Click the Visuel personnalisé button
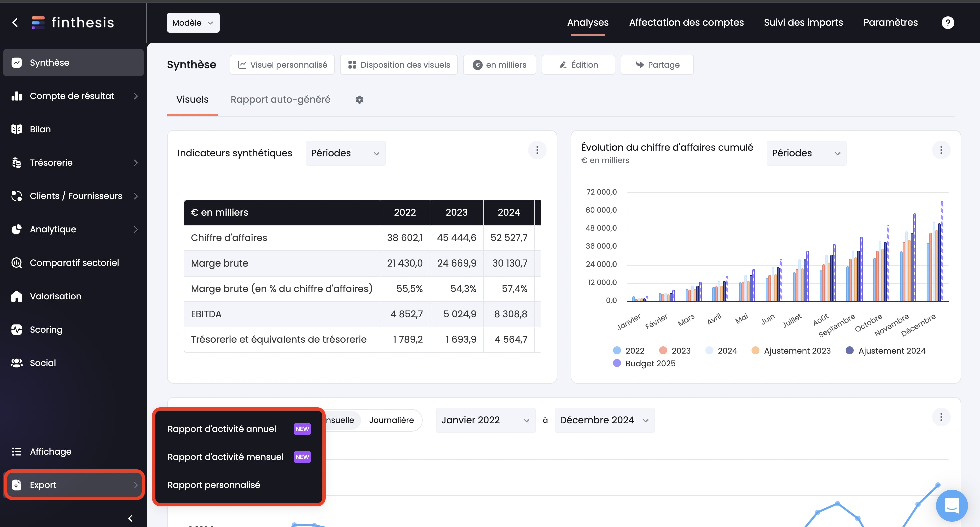 pyautogui.click(x=282, y=65)
